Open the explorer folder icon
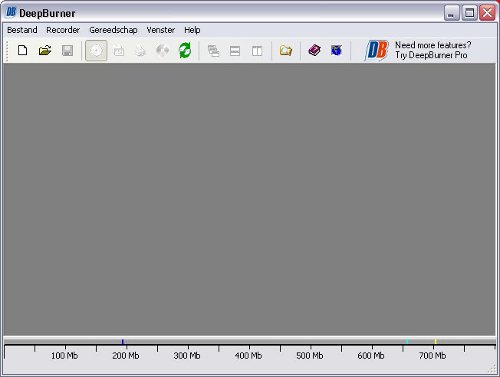The image size is (500, 377). tap(286, 51)
